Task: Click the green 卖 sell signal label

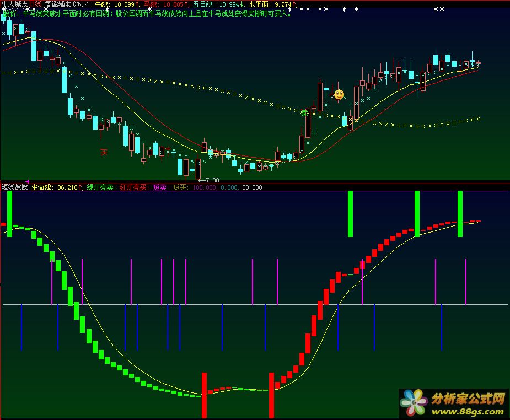Action: click(x=304, y=113)
